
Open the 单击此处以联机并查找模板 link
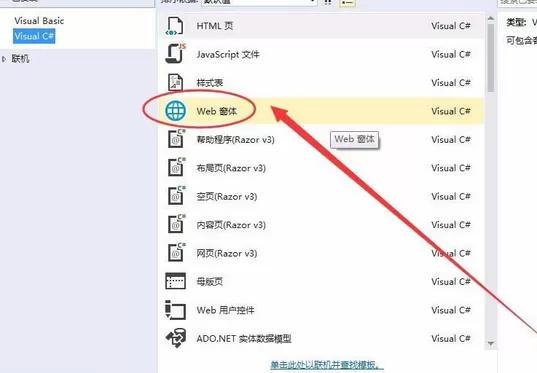tap(327, 365)
